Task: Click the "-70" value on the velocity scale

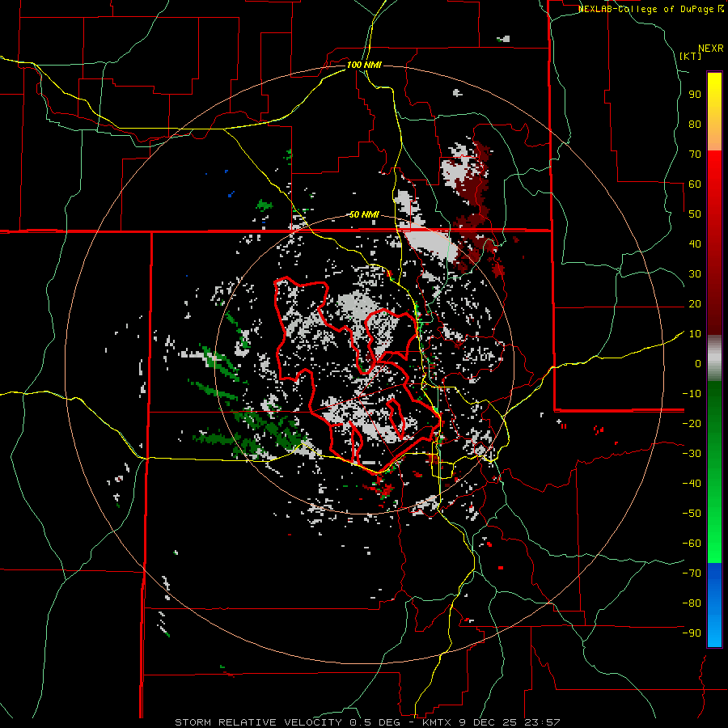Action: 692,574
